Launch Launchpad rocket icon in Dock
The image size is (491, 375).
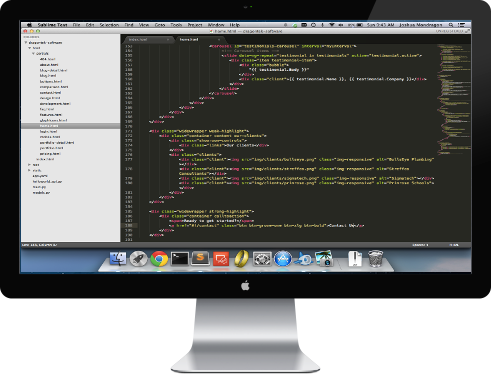coord(138,259)
